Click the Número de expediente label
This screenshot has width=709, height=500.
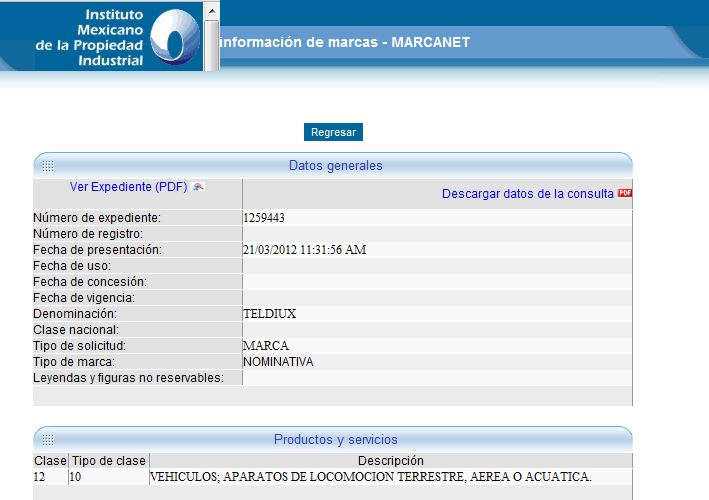[97, 218]
